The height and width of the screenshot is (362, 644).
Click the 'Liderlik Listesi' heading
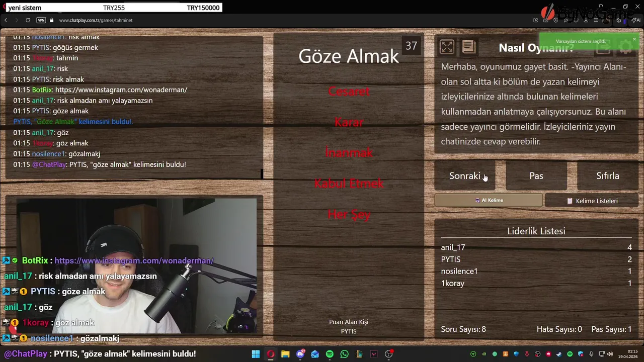point(536,231)
